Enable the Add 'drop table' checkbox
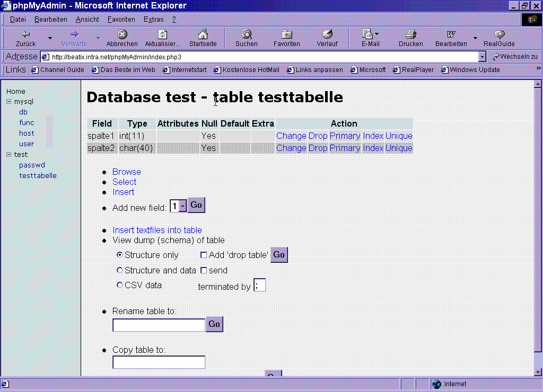 tap(204, 255)
